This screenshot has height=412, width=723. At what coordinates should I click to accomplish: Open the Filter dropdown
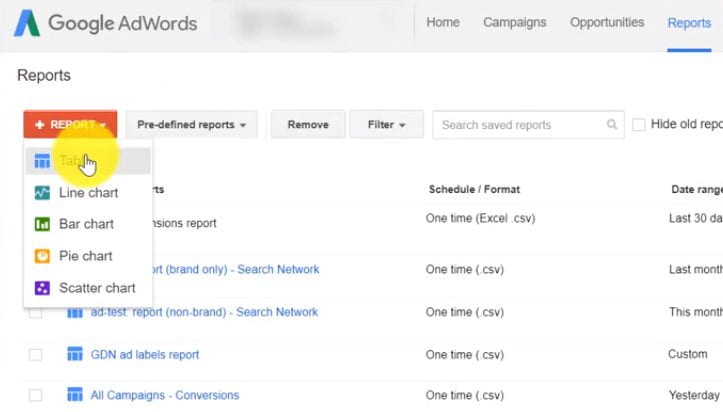point(386,124)
